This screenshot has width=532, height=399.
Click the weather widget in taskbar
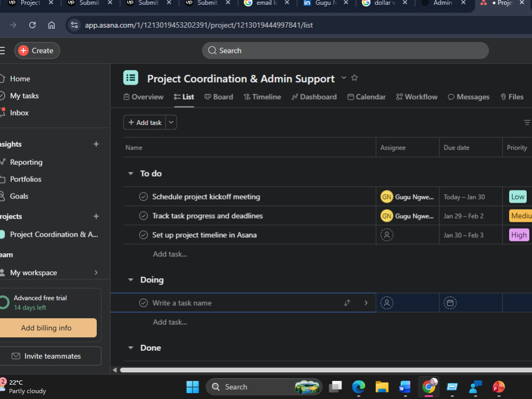[23, 386]
